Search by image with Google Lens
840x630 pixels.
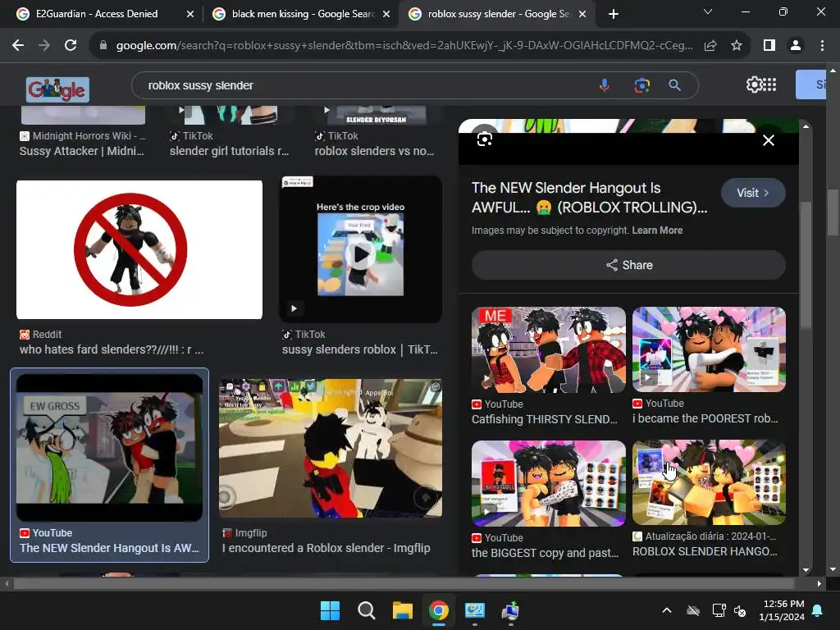tap(641, 85)
